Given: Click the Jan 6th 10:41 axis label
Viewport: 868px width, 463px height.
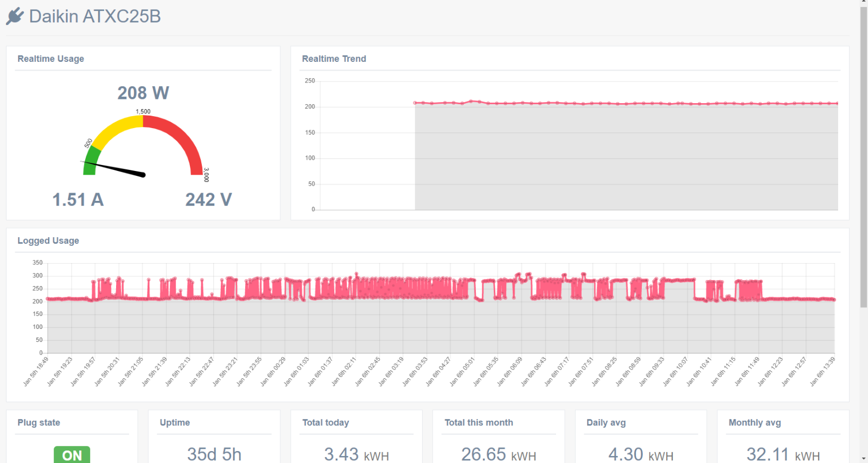Looking at the screenshot, I should click(699, 371).
